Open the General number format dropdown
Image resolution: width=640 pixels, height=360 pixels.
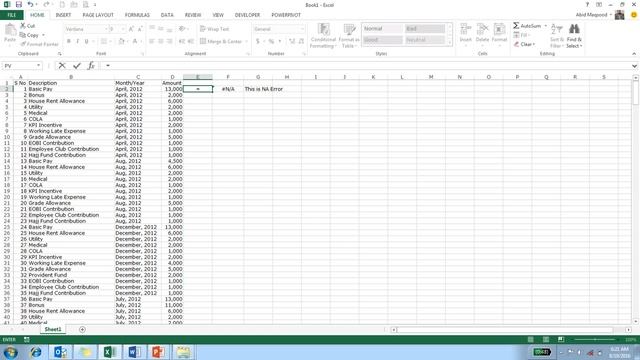pyautogui.click(x=302, y=29)
